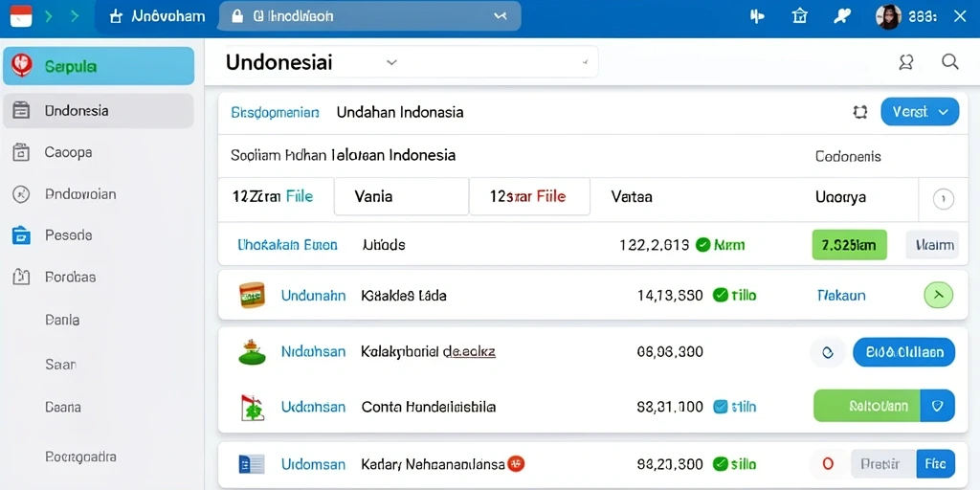Click the Borobas icon in sidebar

21,277
